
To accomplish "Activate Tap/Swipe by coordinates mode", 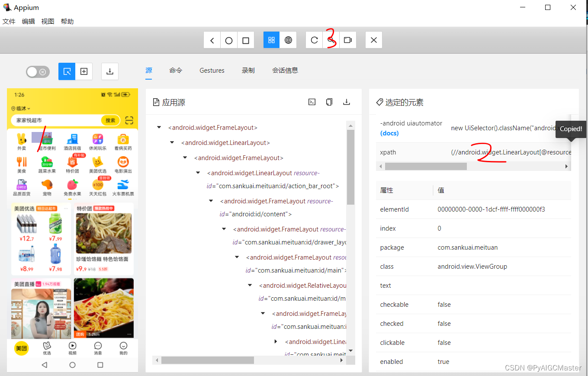I will pyautogui.click(x=84, y=71).
